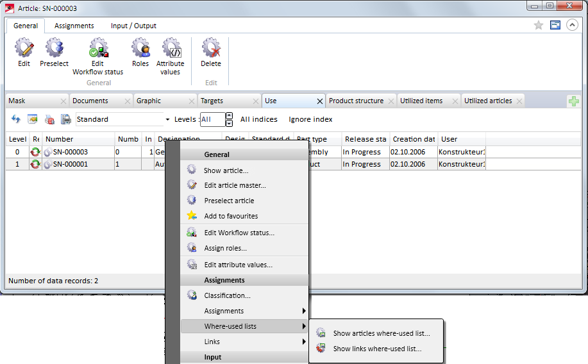Close the Use tab
588x364 pixels.
(319, 101)
